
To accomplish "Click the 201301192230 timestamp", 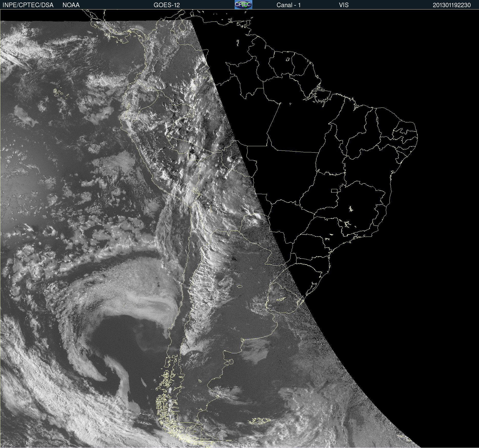I will 452,5.
